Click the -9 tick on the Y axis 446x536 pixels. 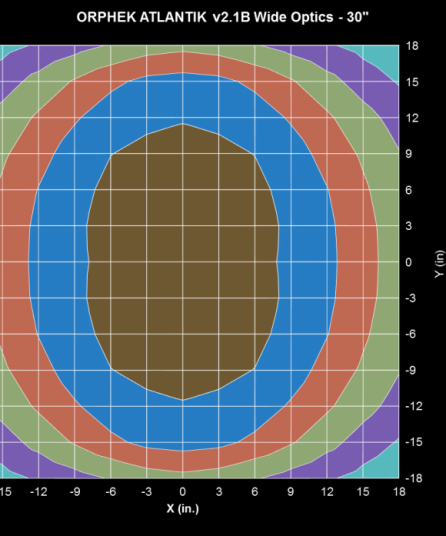tap(410, 370)
